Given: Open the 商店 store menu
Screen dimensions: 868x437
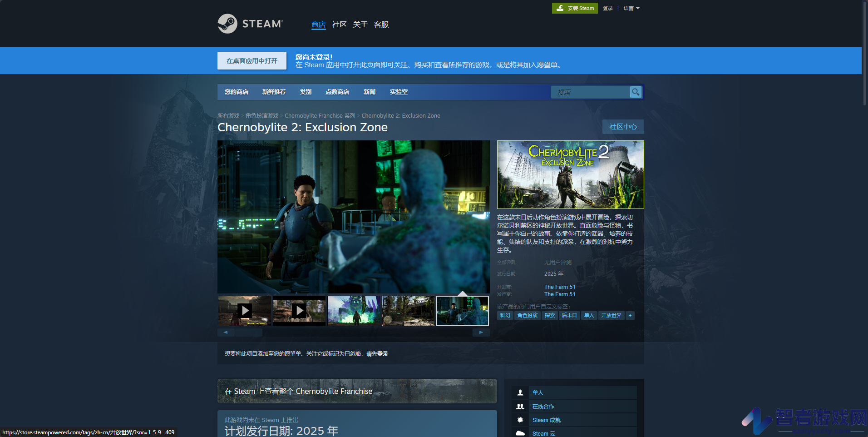Looking at the screenshot, I should (x=319, y=25).
